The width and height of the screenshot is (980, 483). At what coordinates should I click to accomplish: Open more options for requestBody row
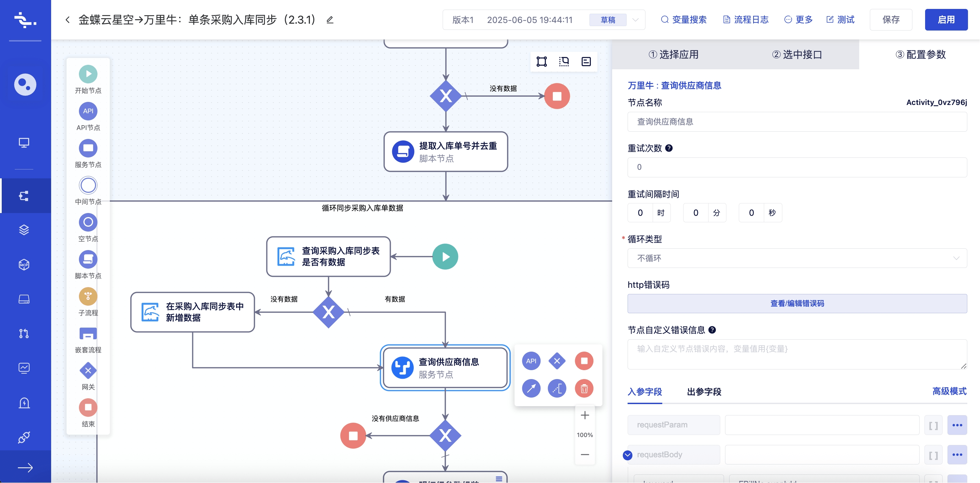pyautogui.click(x=957, y=455)
